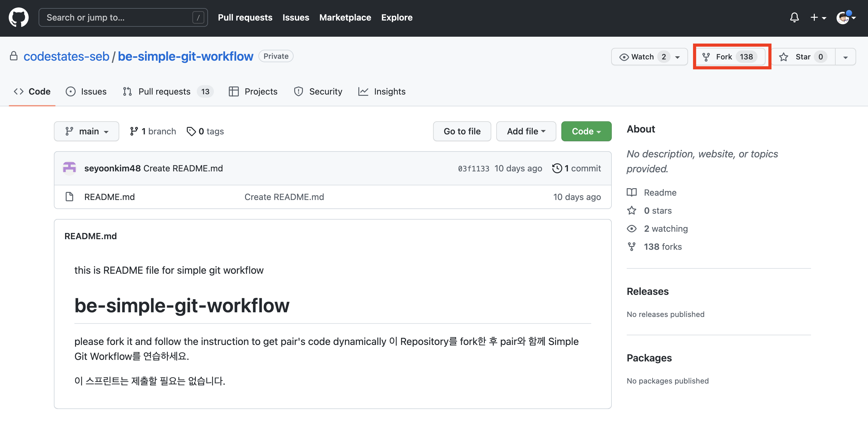Click the slash shortcut key hint in search
The image size is (868, 428).
coord(198,17)
